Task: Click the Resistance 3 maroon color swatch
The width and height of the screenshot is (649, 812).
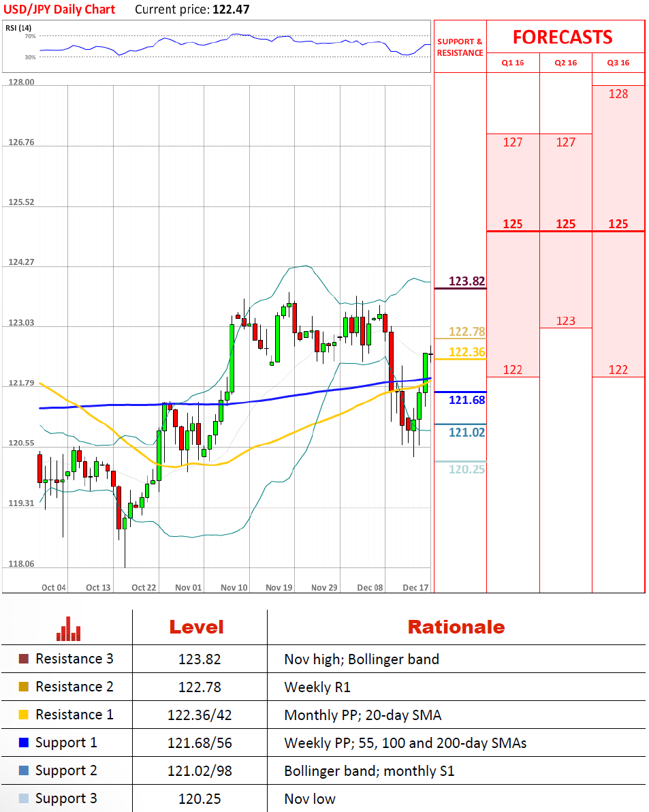Action: point(23,659)
